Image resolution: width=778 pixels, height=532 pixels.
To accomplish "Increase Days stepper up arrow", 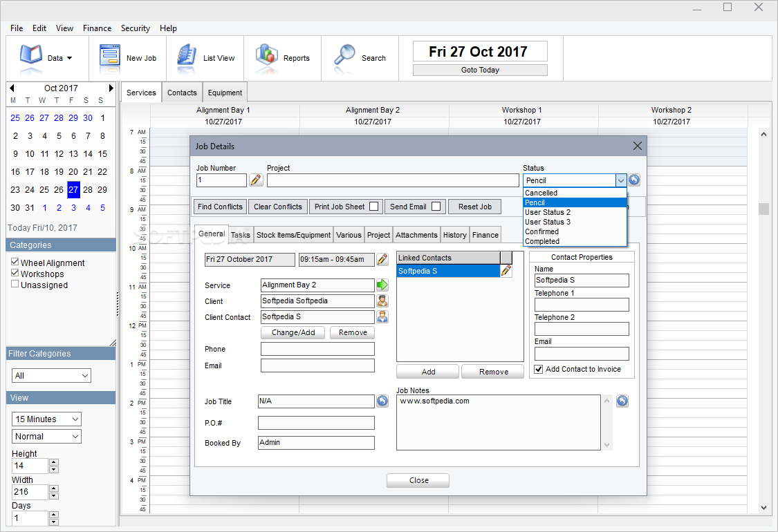I will 54,514.
